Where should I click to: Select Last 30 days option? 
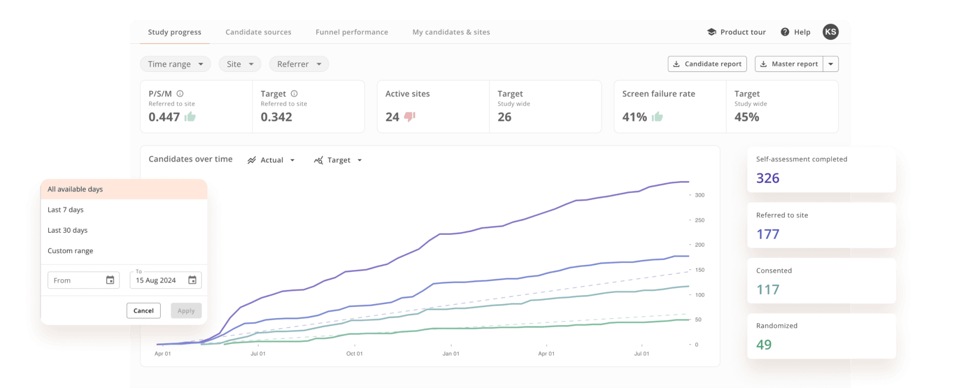tap(68, 230)
